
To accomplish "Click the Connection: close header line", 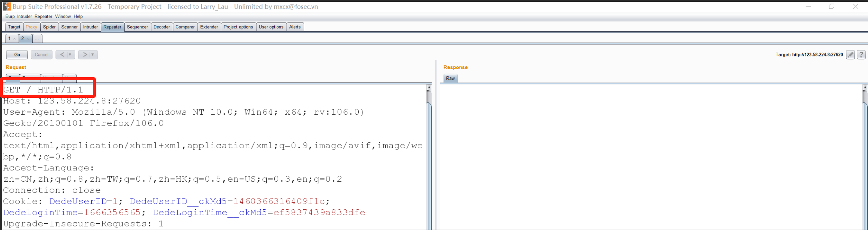I will pos(52,190).
